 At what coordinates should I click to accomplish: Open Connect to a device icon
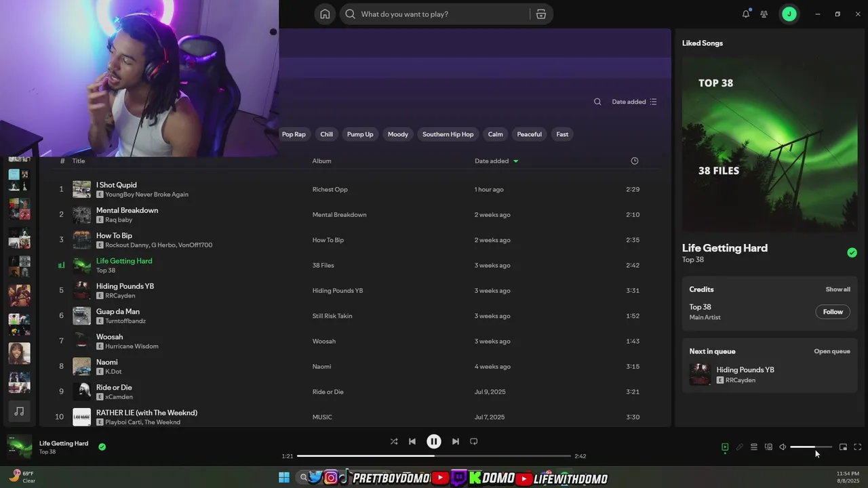click(768, 447)
